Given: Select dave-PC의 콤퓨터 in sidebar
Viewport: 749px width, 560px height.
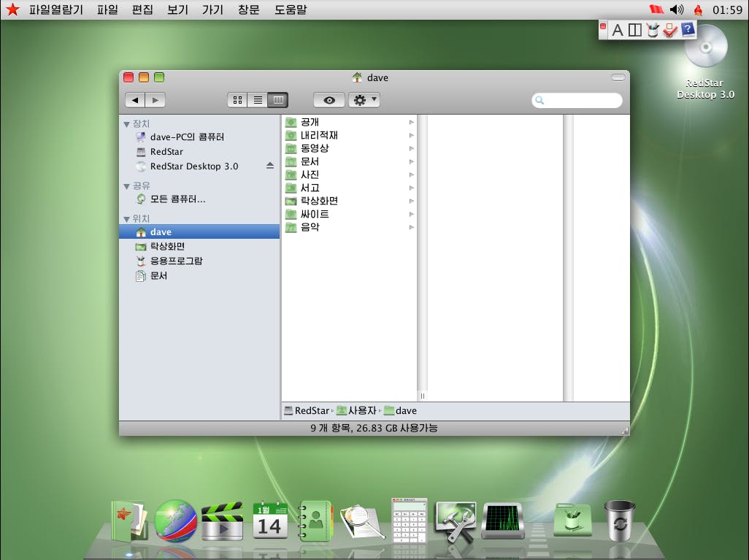Looking at the screenshot, I should point(199,137).
